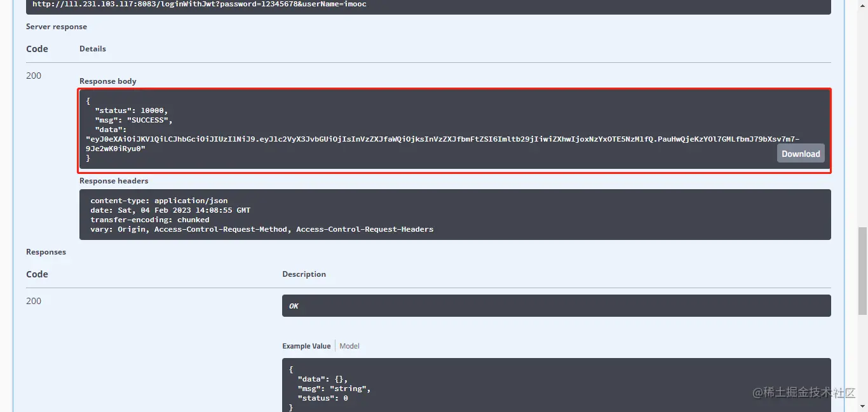Click the Download button in response body

click(x=801, y=153)
